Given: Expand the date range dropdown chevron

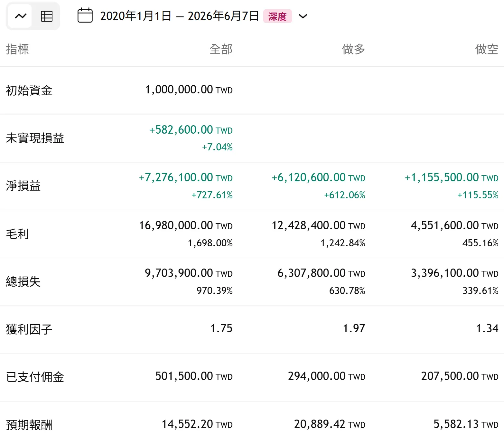Looking at the screenshot, I should click(x=303, y=16).
